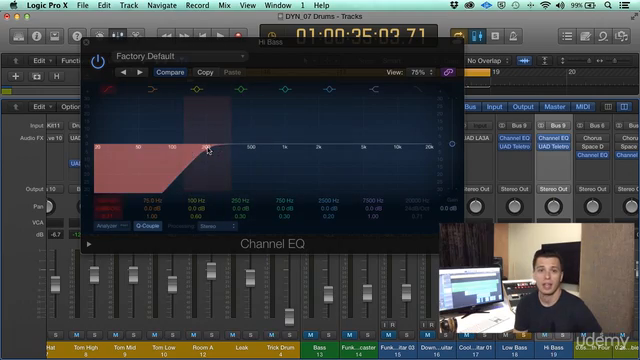Open the No Overlap drag mode dropdown

point(488,61)
